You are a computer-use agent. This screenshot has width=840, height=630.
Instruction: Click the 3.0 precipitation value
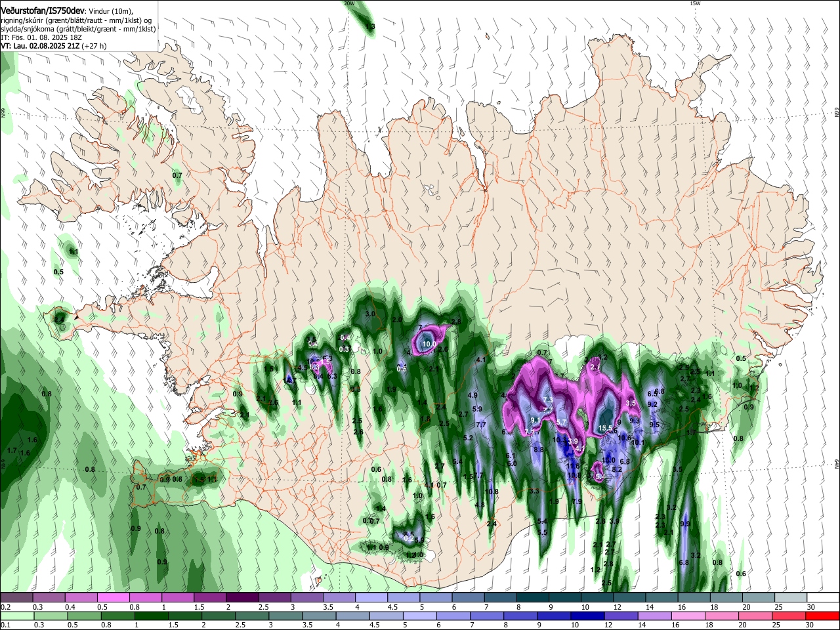(369, 314)
